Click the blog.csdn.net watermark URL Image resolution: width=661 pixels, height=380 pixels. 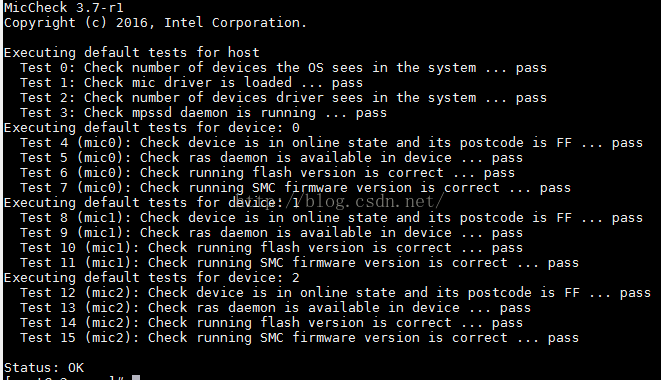pos(339,202)
